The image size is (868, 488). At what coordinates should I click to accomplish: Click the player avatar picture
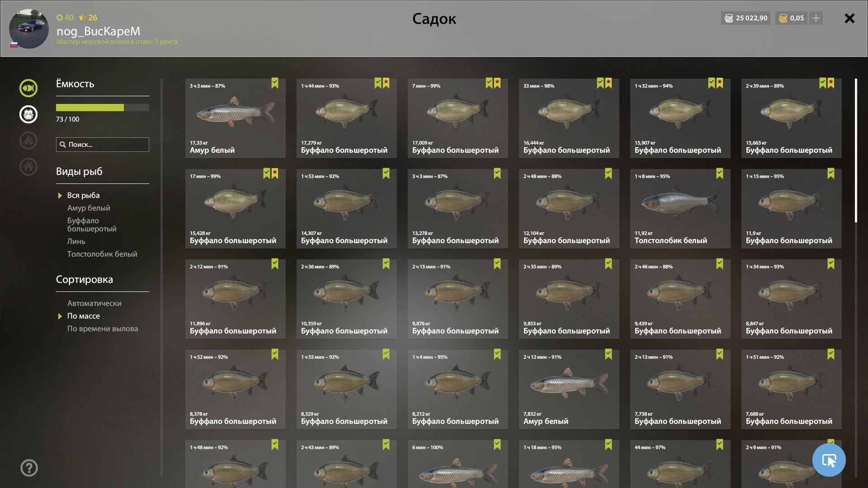(x=29, y=28)
